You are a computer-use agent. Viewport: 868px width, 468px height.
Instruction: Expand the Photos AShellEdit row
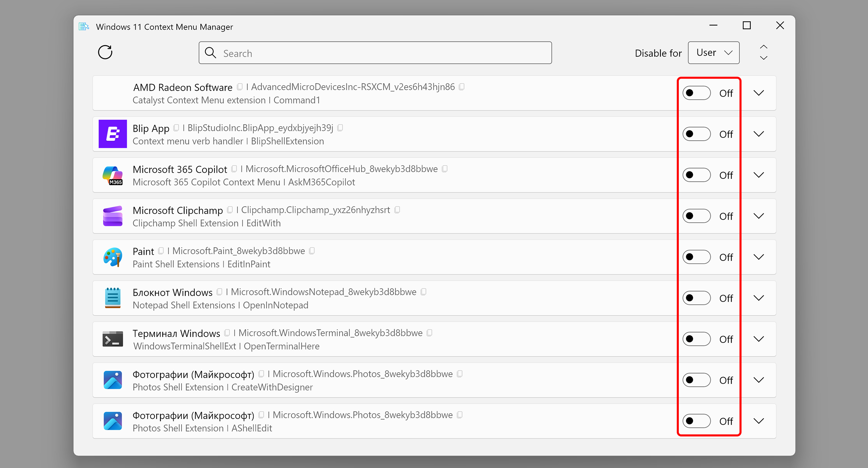759,421
